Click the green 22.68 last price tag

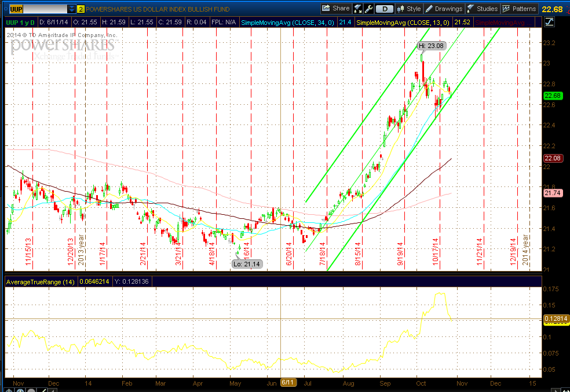click(553, 96)
